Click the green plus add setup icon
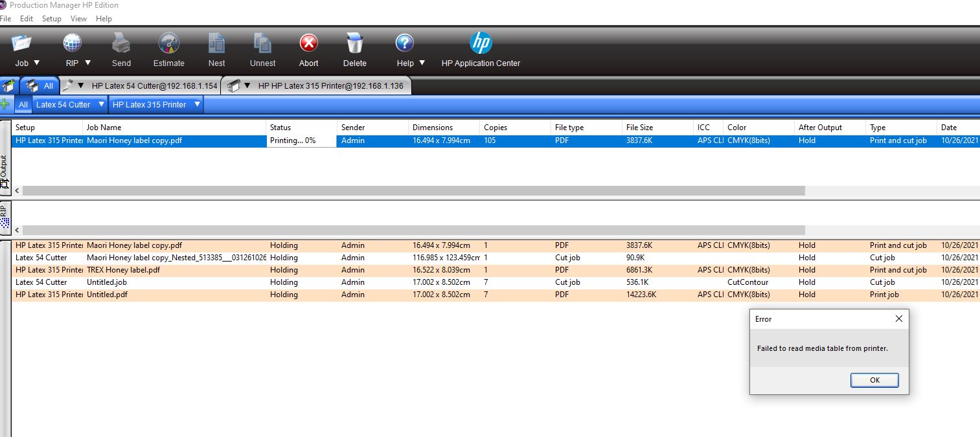 pyautogui.click(x=5, y=104)
